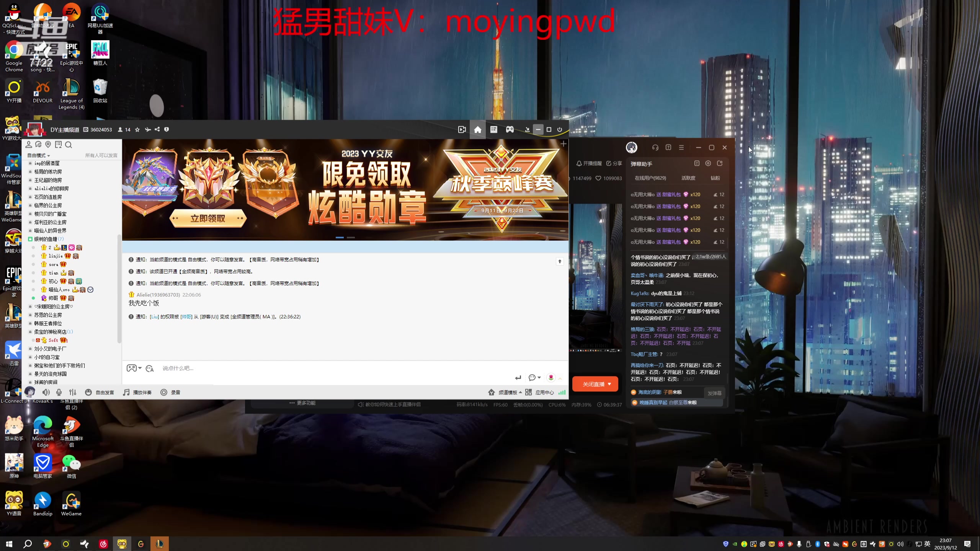
Task: Toggle microphone in YY bottom bar
Action: pyautogui.click(x=59, y=392)
